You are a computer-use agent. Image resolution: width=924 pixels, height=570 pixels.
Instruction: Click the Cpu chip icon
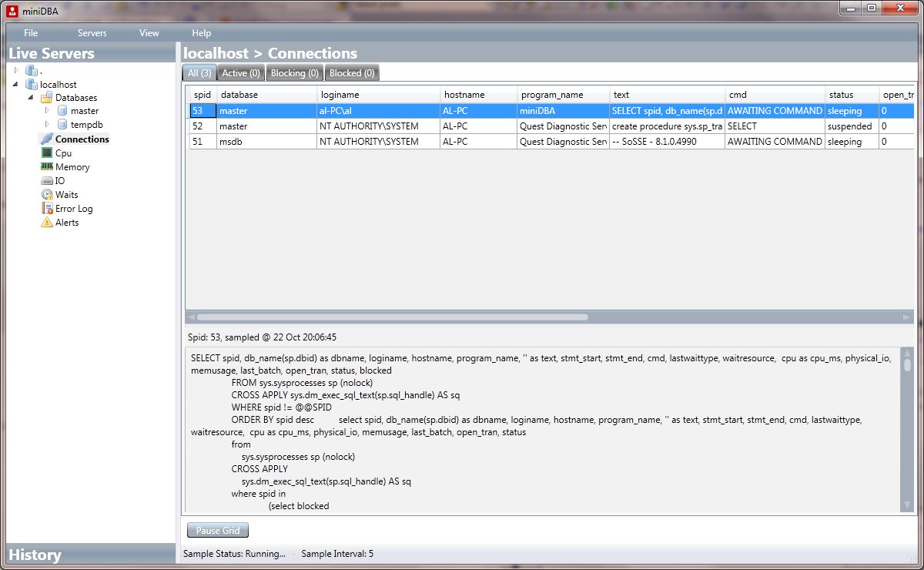(x=47, y=153)
